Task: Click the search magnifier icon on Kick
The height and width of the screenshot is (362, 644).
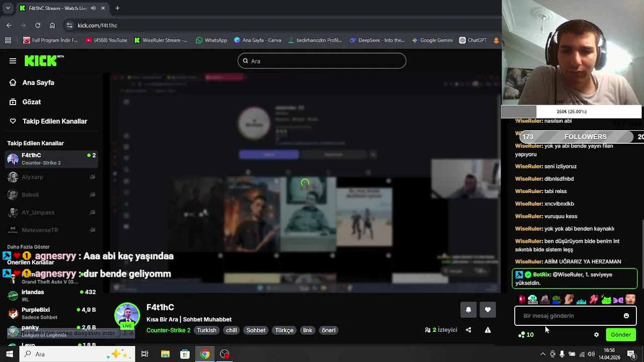Action: [x=246, y=61]
